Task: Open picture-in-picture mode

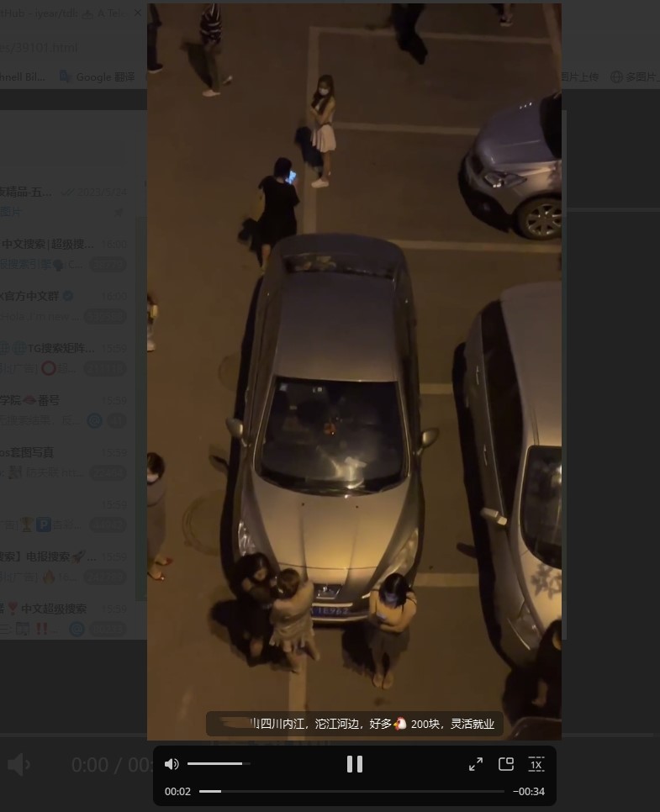Action: [x=506, y=763]
